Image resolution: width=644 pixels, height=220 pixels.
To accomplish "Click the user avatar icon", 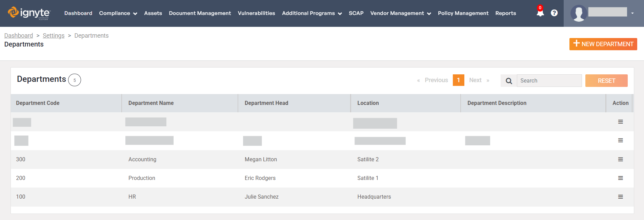I will click(x=579, y=13).
